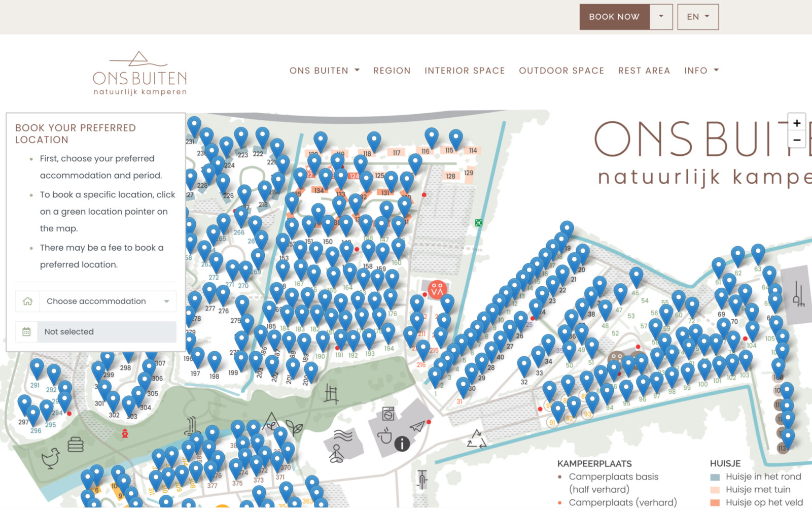
Task: Expand the EN language selector
Action: point(697,17)
